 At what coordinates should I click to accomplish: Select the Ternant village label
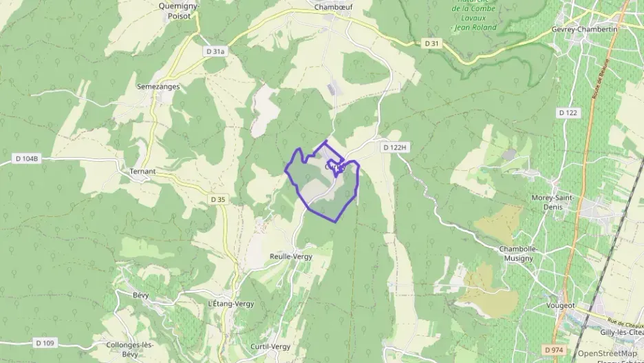point(142,172)
